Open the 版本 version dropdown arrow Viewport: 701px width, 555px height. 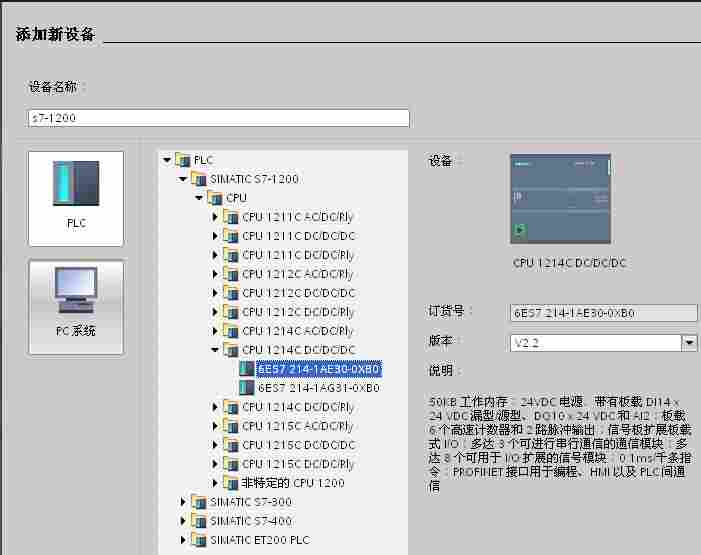click(689, 343)
